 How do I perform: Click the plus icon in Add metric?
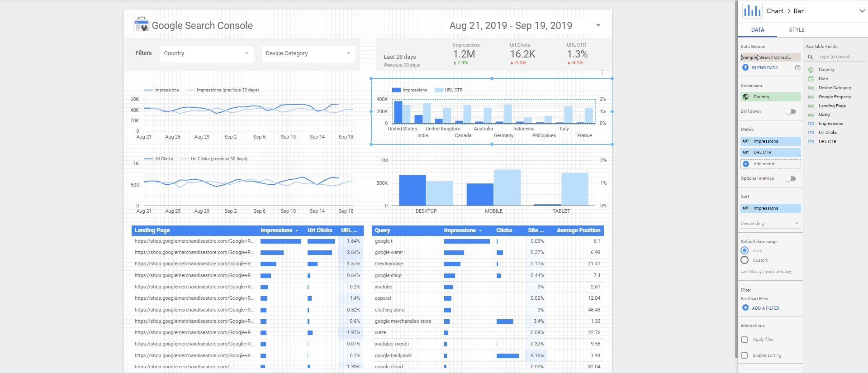(x=746, y=164)
